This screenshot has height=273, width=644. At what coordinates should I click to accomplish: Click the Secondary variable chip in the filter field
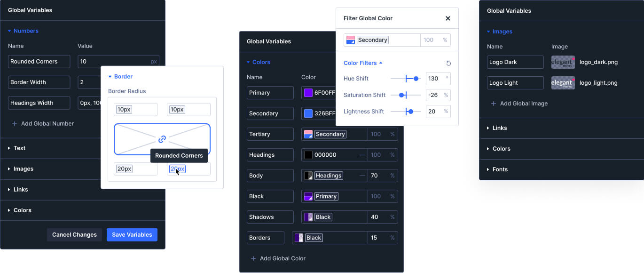click(373, 40)
